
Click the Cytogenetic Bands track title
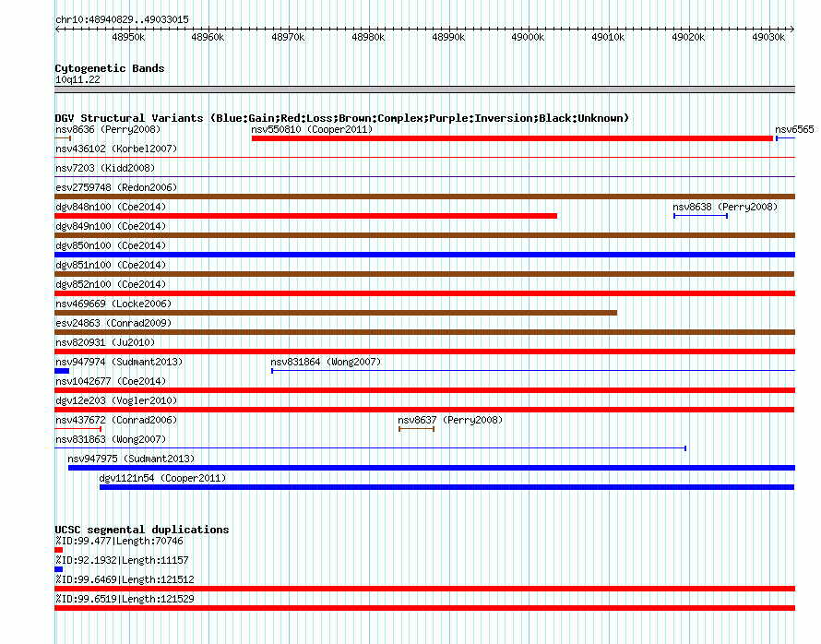tap(110, 68)
